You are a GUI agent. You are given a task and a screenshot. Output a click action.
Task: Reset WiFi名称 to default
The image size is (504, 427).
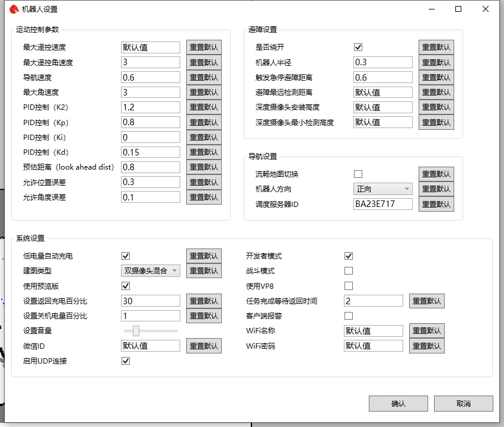426,331
